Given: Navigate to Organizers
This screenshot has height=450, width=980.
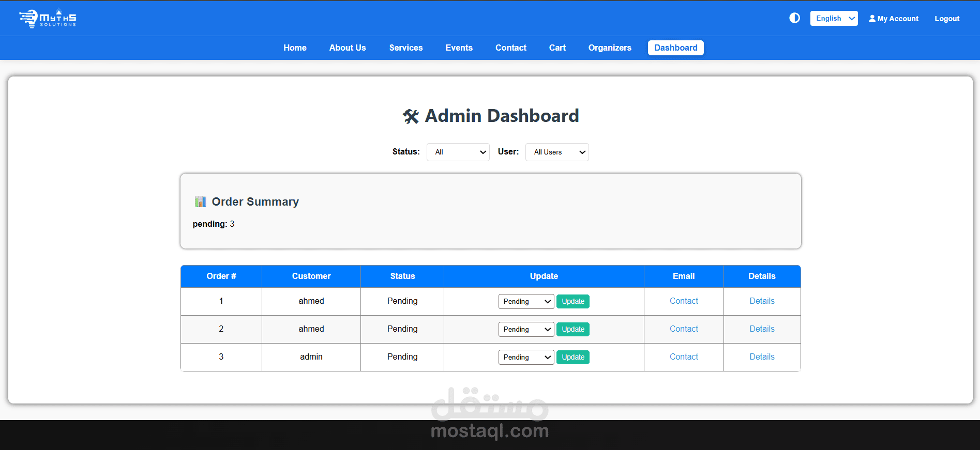Looking at the screenshot, I should pyautogui.click(x=610, y=48).
